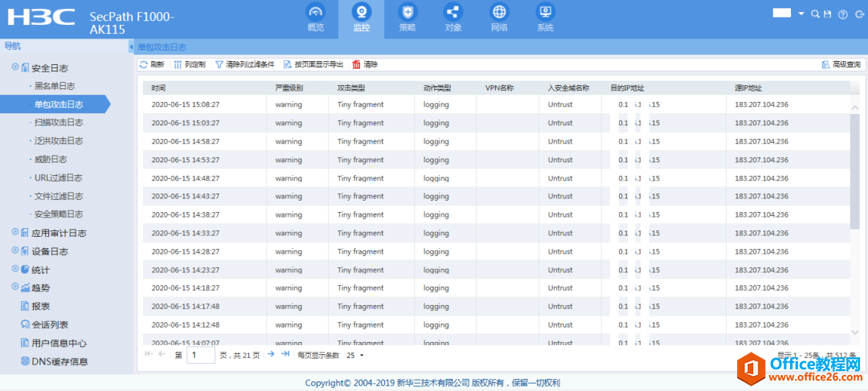Select log row at 2020-06-15 15:03:27
The width and height of the screenshot is (868, 391).
click(496, 123)
